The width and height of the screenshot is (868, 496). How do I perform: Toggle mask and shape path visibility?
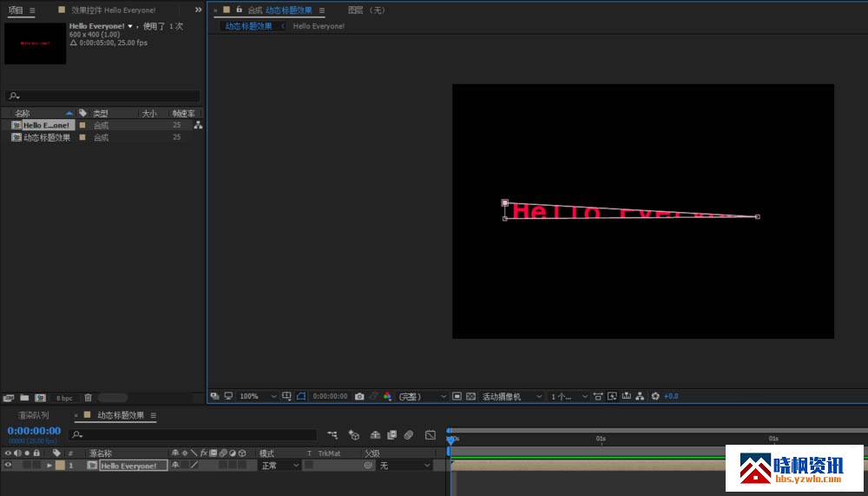300,396
